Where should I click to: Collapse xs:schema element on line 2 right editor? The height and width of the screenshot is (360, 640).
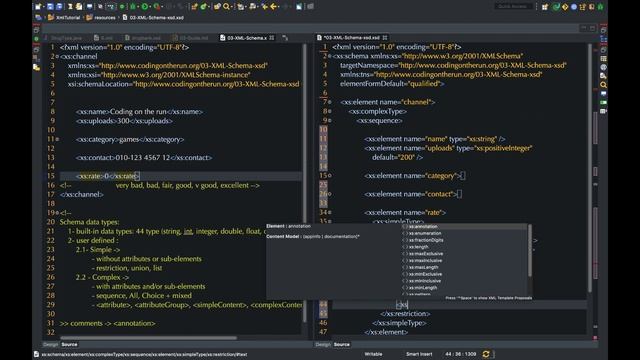tap(330, 56)
